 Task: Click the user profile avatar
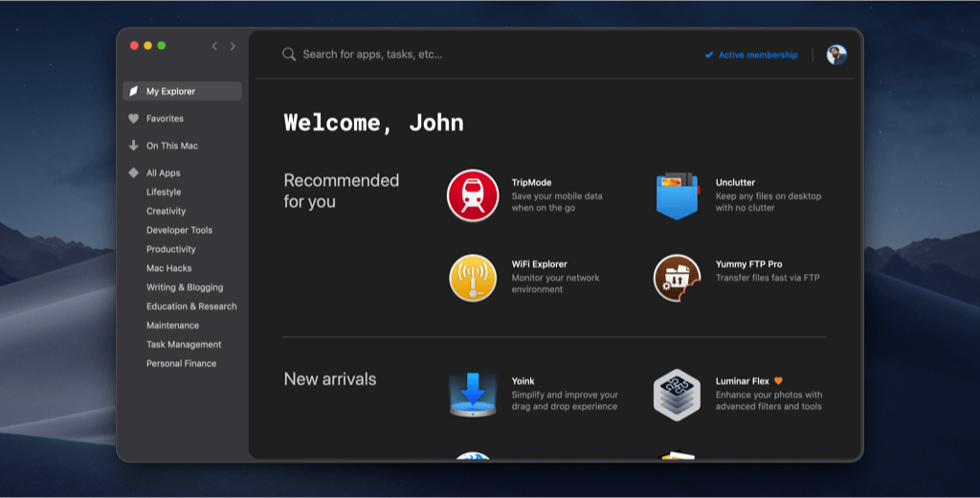(x=836, y=55)
